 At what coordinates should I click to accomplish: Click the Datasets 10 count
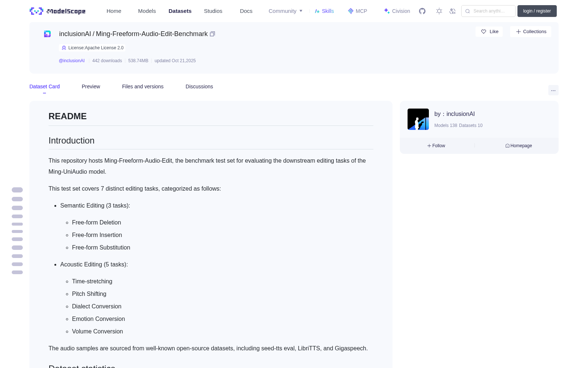pos(471,125)
